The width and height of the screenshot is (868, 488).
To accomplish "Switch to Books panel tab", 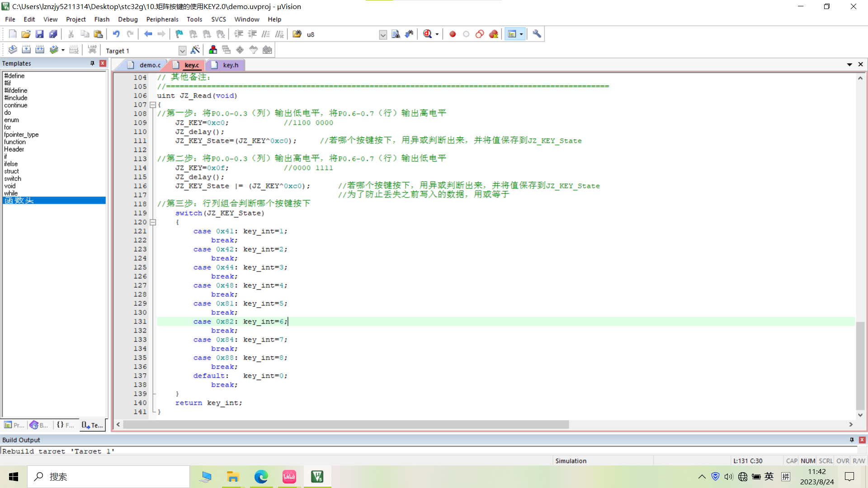I will pyautogui.click(x=39, y=425).
